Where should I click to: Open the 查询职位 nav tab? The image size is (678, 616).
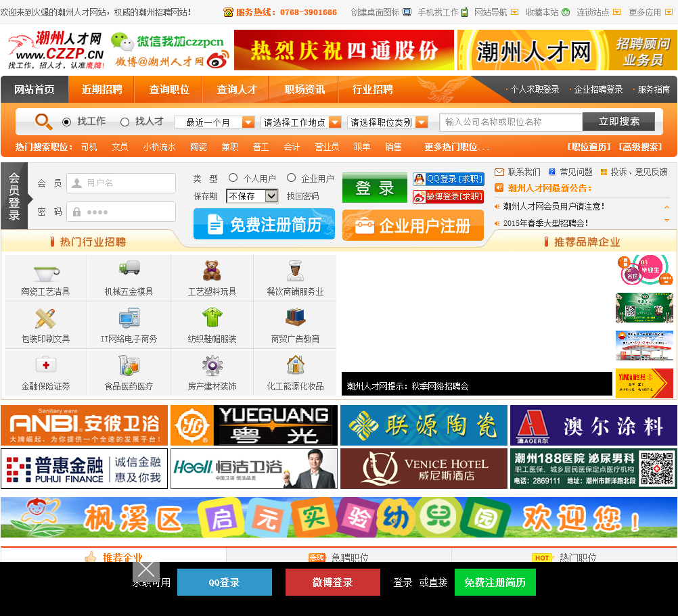coord(169,89)
